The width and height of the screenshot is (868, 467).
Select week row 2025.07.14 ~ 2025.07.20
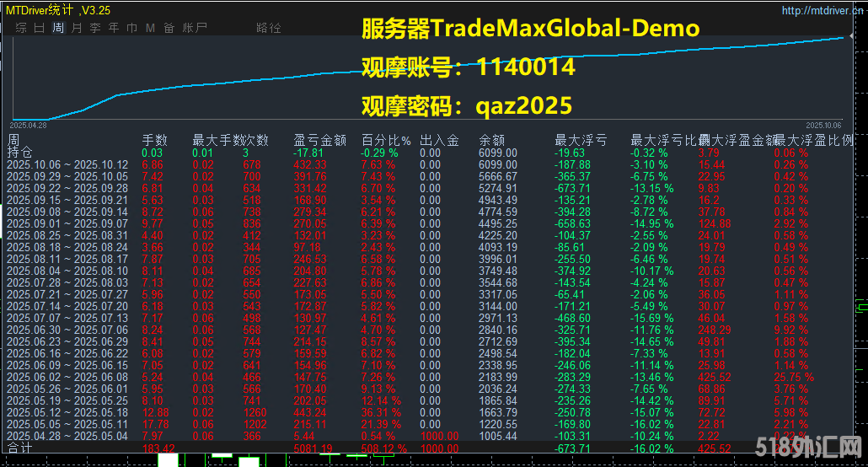(x=67, y=306)
